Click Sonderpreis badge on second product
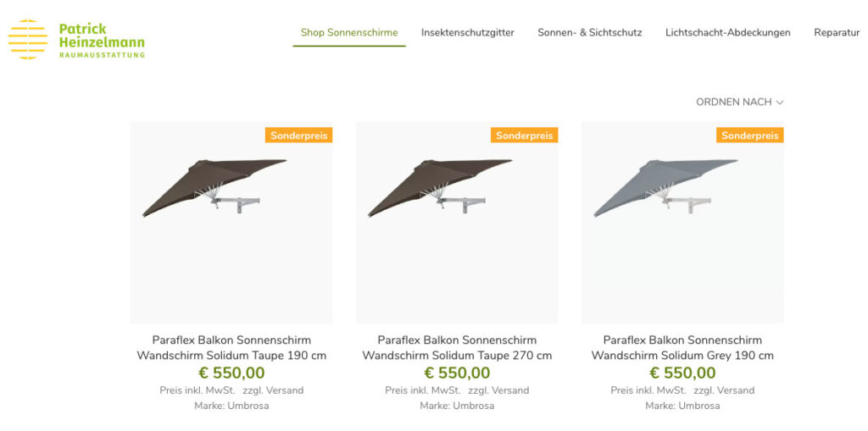The width and height of the screenshot is (868, 431). click(524, 135)
